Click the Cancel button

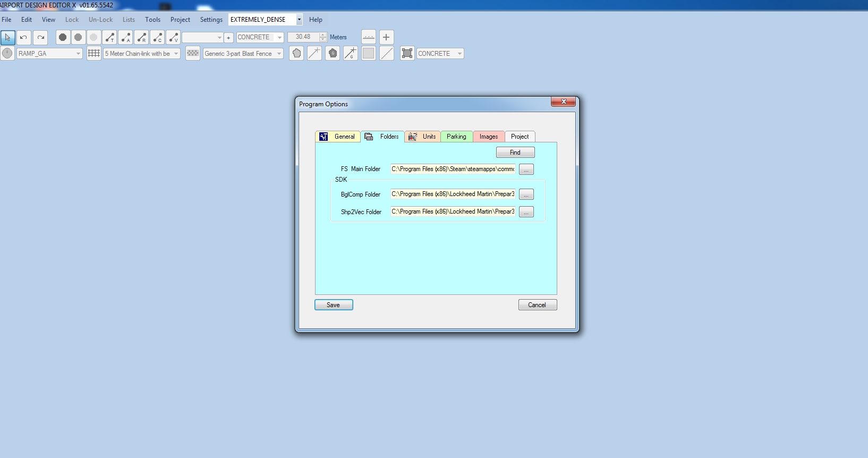point(538,305)
